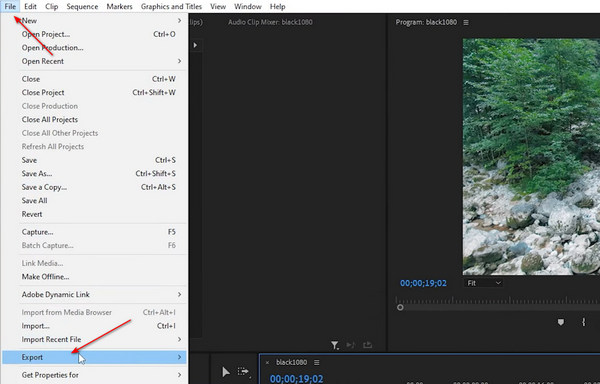
Task: Expand the panel arrow under source tabs
Action: 195,45
